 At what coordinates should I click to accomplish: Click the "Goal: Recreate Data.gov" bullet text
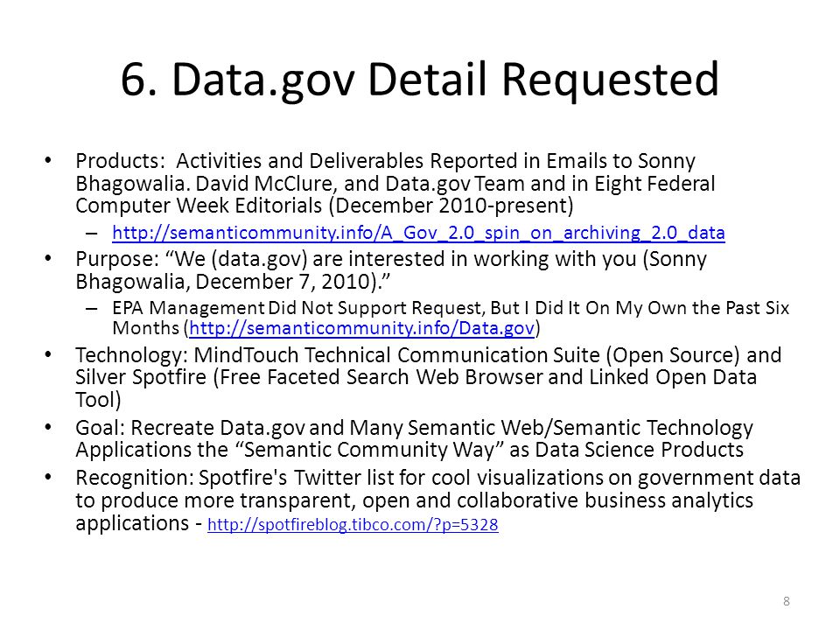pyautogui.click(x=414, y=438)
